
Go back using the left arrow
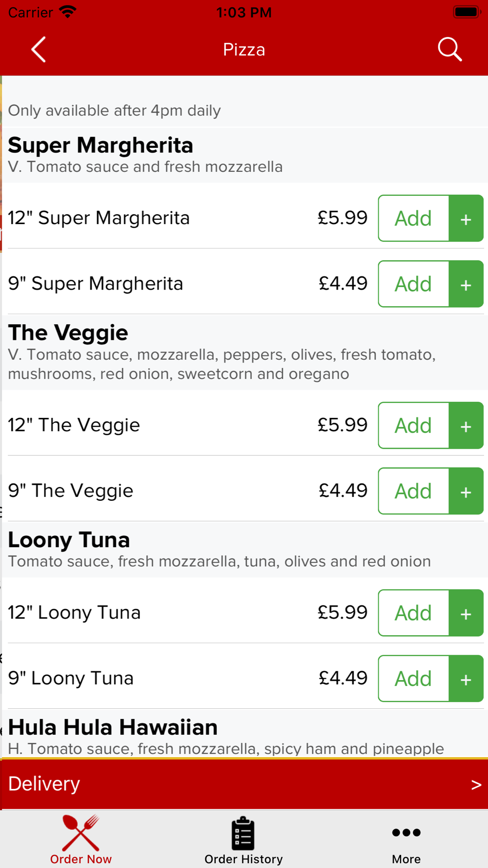(x=39, y=49)
